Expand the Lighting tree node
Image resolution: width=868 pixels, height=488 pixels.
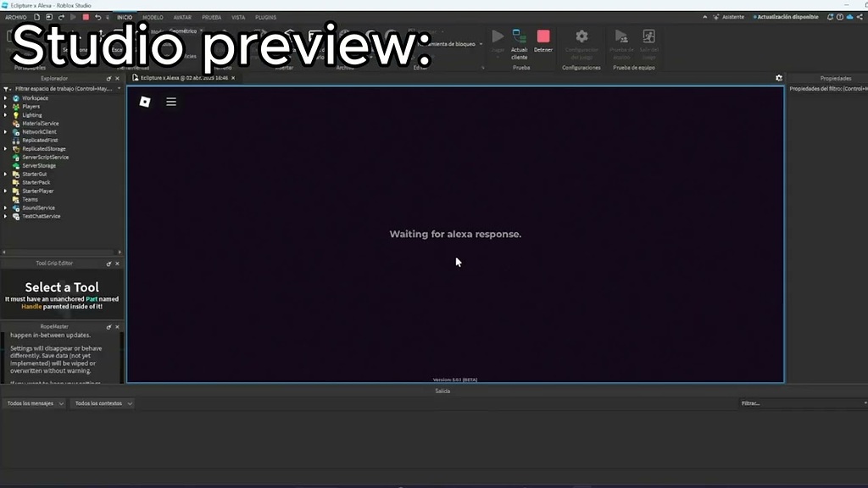click(6, 115)
